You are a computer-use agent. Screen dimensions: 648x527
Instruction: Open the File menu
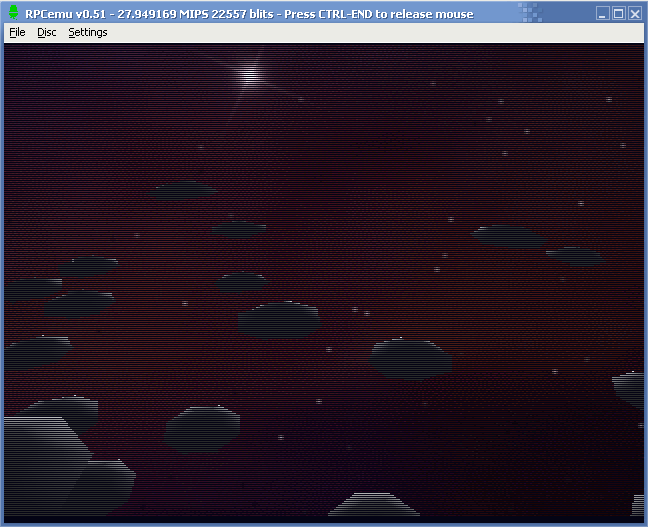click(x=17, y=32)
